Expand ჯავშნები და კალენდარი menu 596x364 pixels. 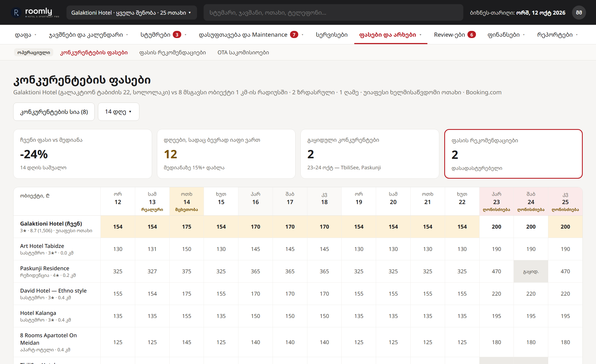pos(89,35)
